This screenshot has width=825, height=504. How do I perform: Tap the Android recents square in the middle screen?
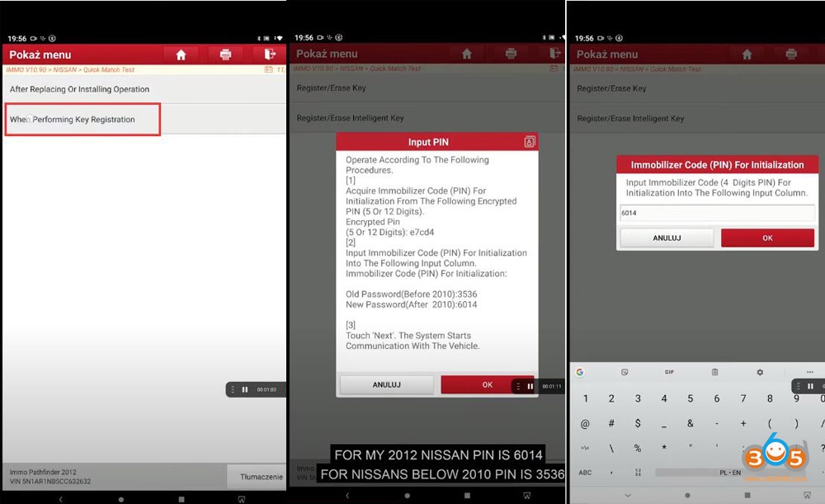(x=467, y=496)
